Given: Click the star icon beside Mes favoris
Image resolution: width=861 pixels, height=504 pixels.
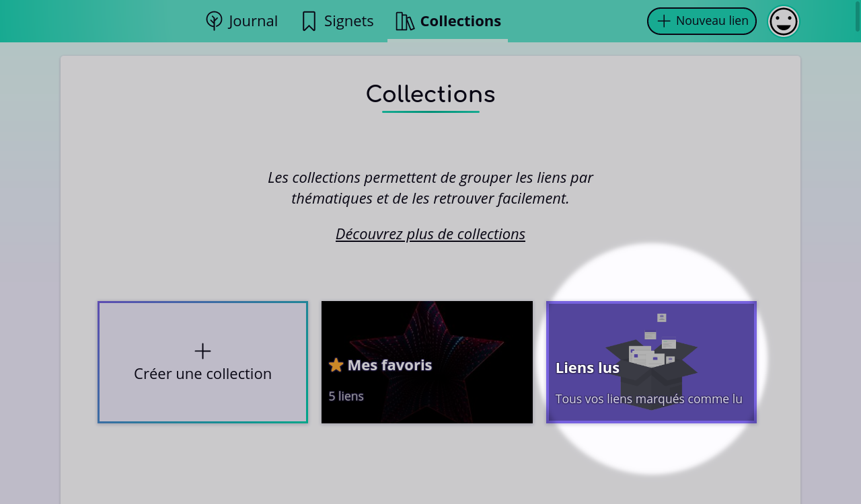Looking at the screenshot, I should coord(335,365).
